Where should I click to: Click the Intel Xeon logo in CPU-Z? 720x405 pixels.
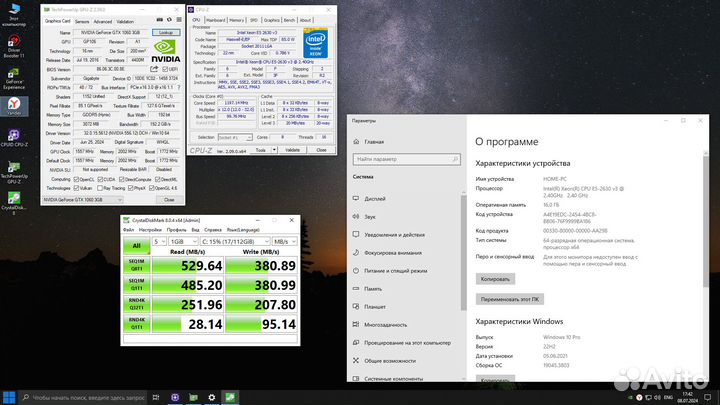pyautogui.click(x=315, y=43)
